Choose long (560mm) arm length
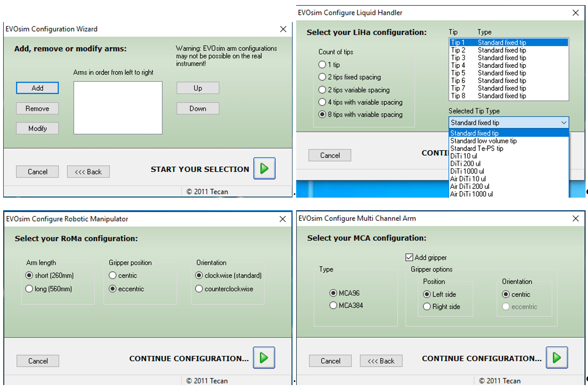Viewport: 588px width, 389px height. (29, 289)
